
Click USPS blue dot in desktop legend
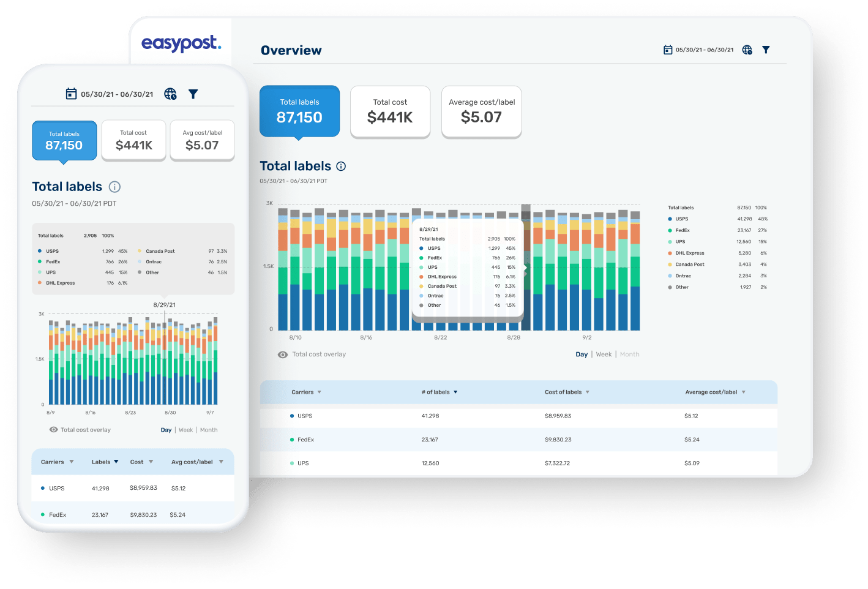pyautogui.click(x=670, y=219)
